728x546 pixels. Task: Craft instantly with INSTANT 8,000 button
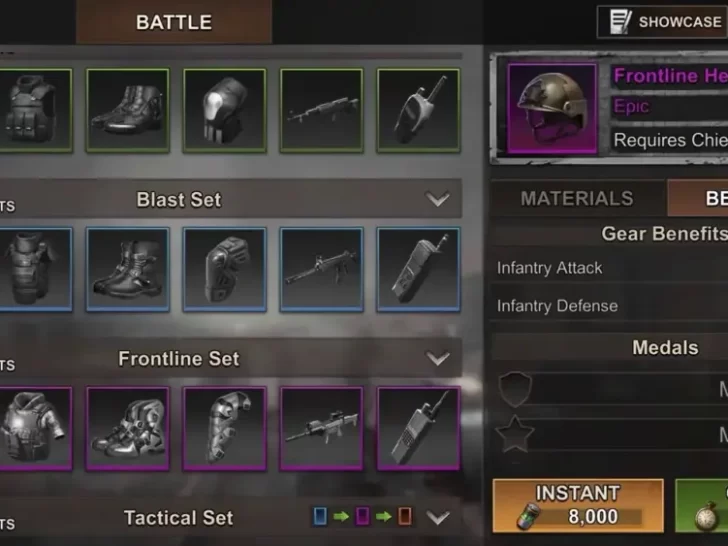tap(578, 506)
